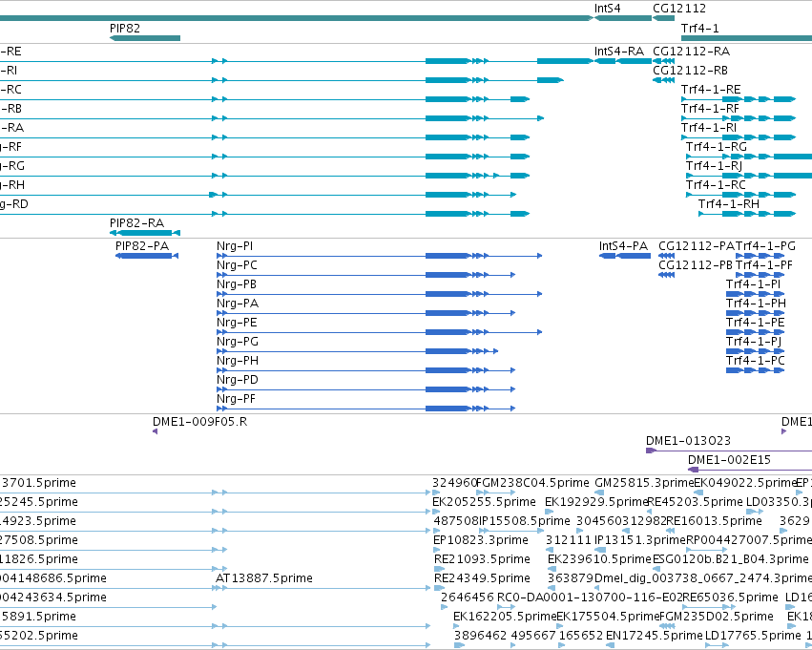Click the Trf4-1-RH transcript label
Viewport: 812px width, 650px height.
(x=729, y=204)
